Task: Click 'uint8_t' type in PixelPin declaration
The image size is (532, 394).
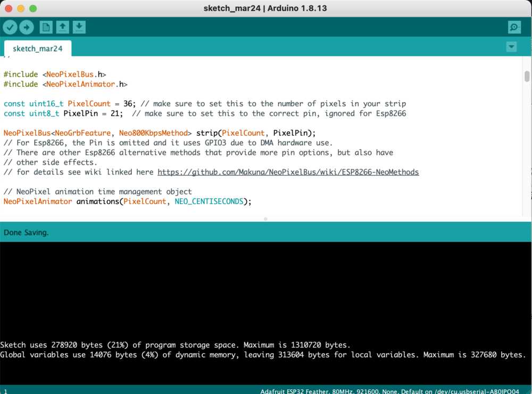Action: [x=44, y=113]
